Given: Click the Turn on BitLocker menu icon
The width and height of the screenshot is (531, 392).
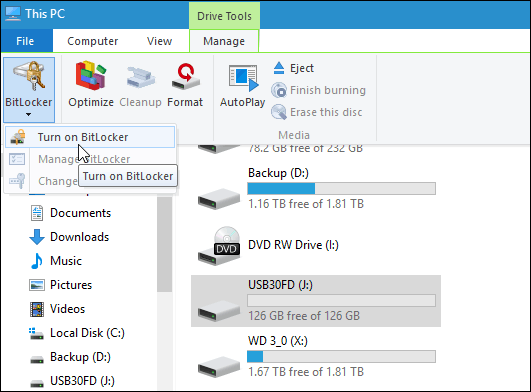Looking at the screenshot, I should coord(18,137).
